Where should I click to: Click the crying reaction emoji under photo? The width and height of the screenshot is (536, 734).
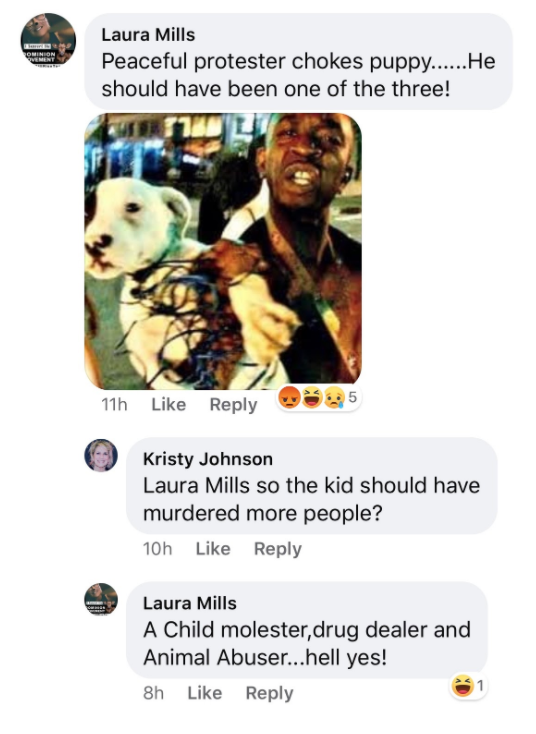[x=334, y=398]
